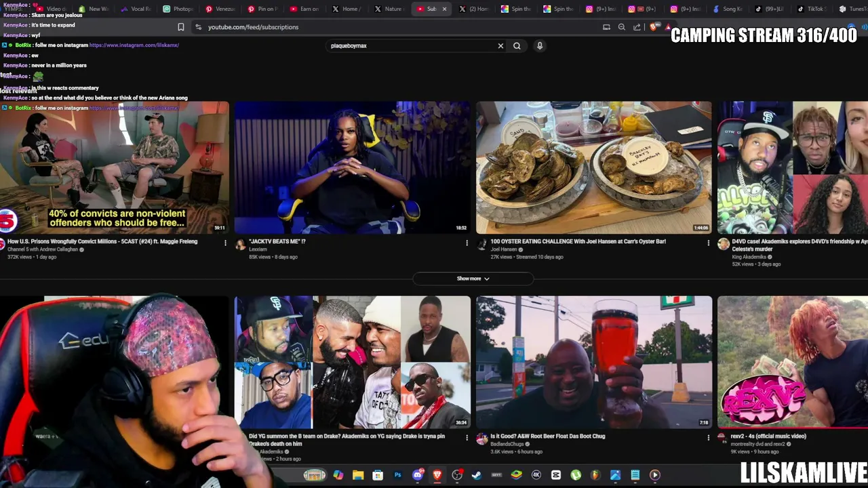Open Lexxiam channel name link
Screen dimensions: 868x488
(258, 249)
